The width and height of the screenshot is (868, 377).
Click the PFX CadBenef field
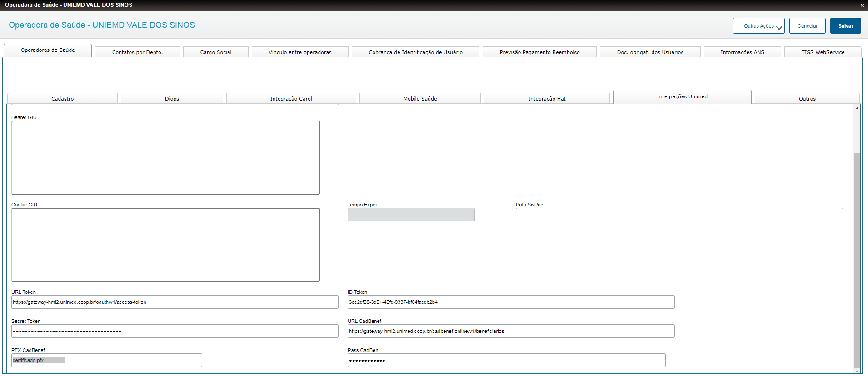pyautogui.click(x=107, y=360)
